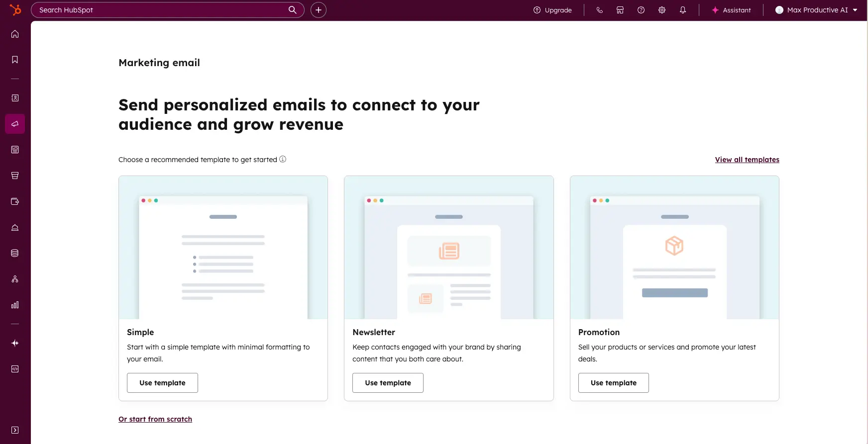
Task: Click the Promotion card title
Action: pos(599,332)
